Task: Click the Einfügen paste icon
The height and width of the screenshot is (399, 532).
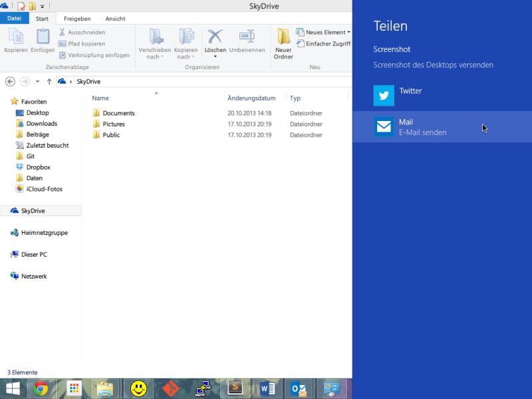Action: pos(43,37)
